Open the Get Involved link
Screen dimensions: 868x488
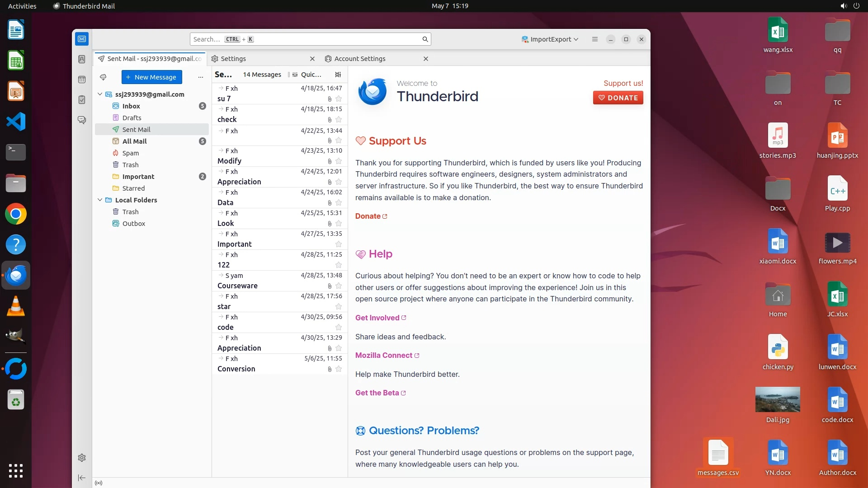377,318
